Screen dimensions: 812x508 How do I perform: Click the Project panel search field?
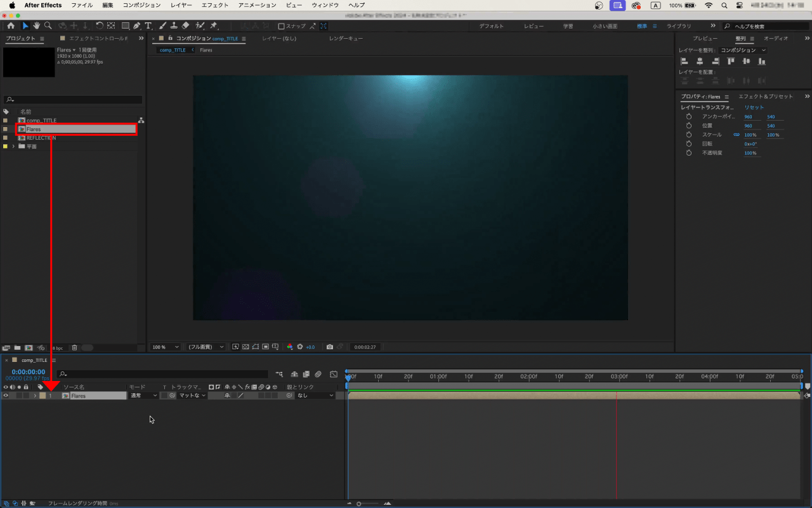[x=72, y=100]
